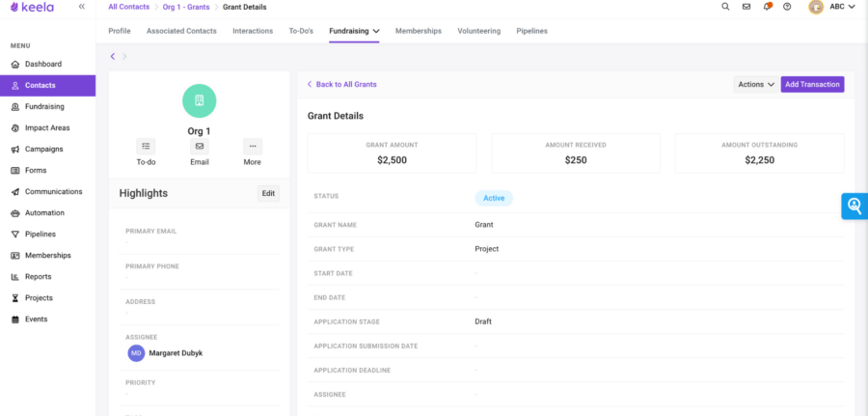Go to previous contact with left arrow
This screenshot has width=868, height=416.
point(113,56)
